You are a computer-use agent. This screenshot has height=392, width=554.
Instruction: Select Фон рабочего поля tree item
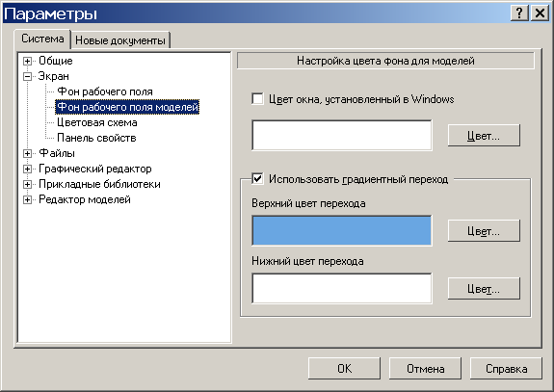click(105, 91)
